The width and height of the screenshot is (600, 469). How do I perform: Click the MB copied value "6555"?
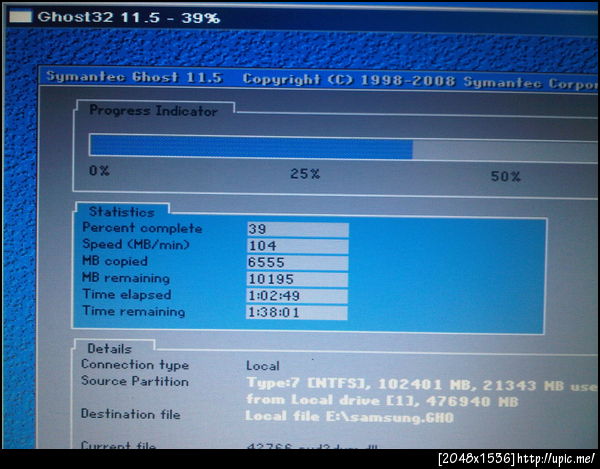click(297, 262)
